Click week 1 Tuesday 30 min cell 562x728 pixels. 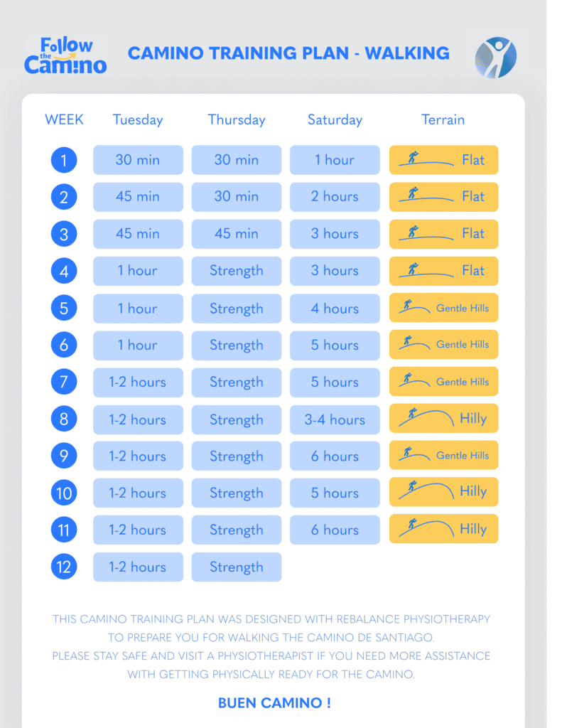click(138, 160)
